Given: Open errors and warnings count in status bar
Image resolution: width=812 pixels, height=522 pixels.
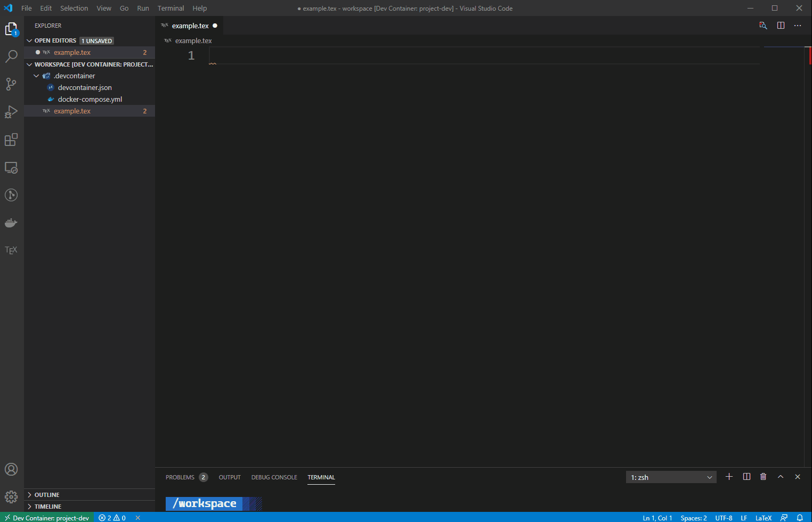Looking at the screenshot, I should 112,518.
